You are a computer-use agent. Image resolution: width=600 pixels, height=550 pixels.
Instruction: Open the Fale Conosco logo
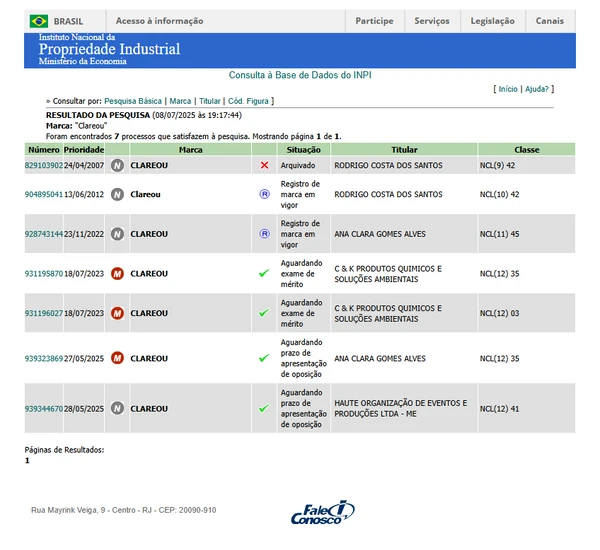(323, 512)
